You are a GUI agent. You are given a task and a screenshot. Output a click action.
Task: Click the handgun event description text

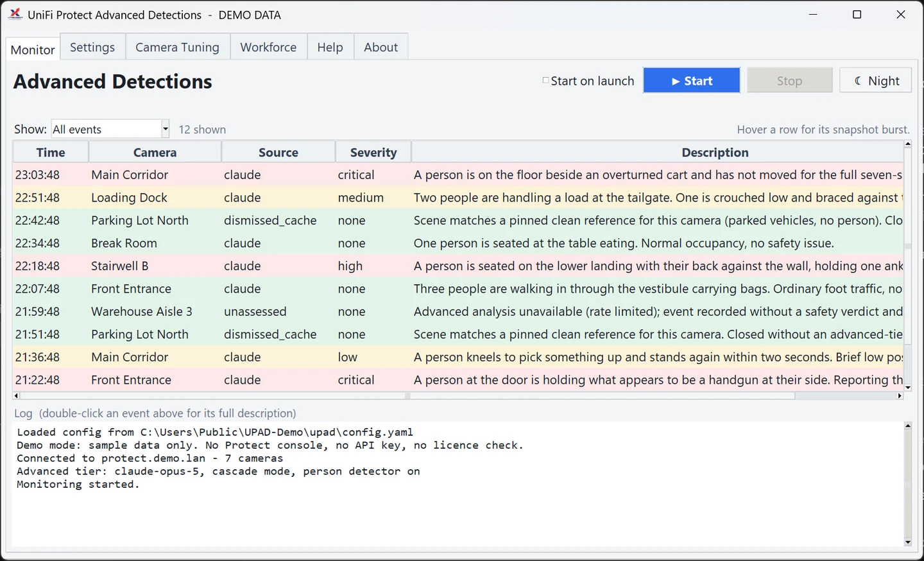coord(658,380)
